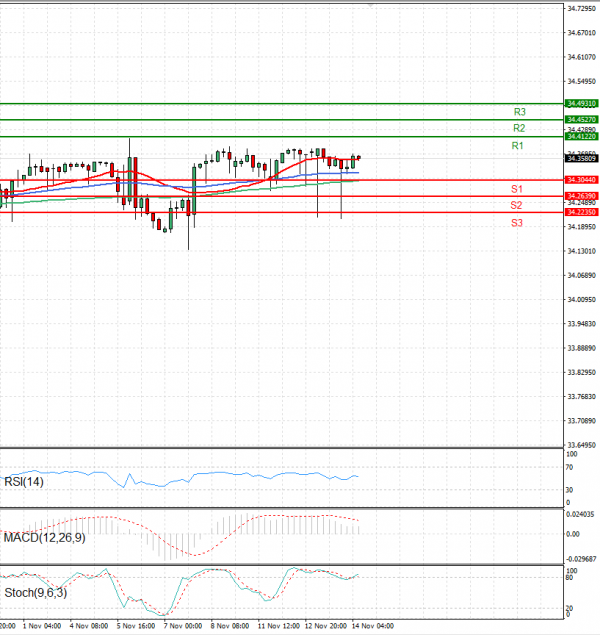The width and height of the screenshot is (600, 635).
Task: Click the 33.76830 price axis value
Action: click(582, 396)
